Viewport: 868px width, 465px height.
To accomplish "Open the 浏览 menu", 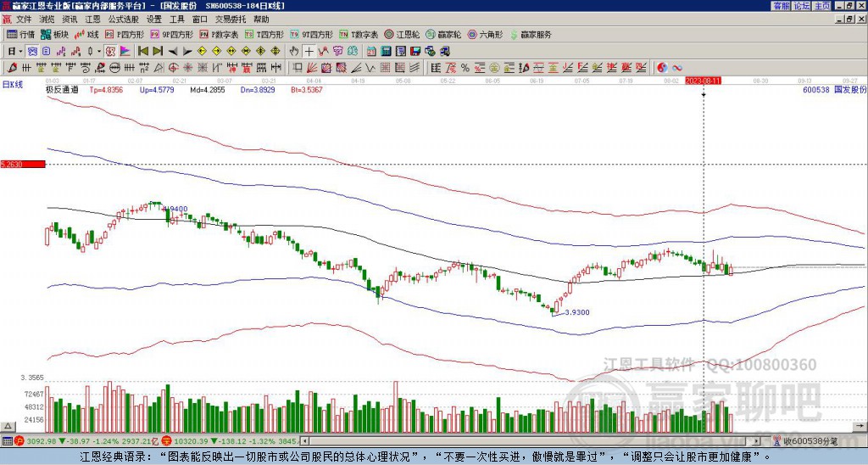I will tap(47, 20).
